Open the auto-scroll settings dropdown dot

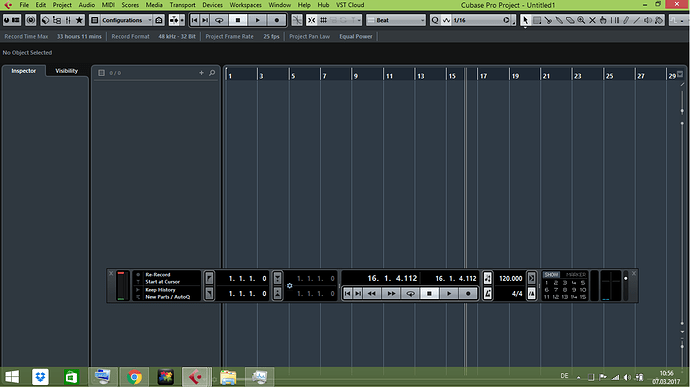pyautogui.click(x=182, y=20)
